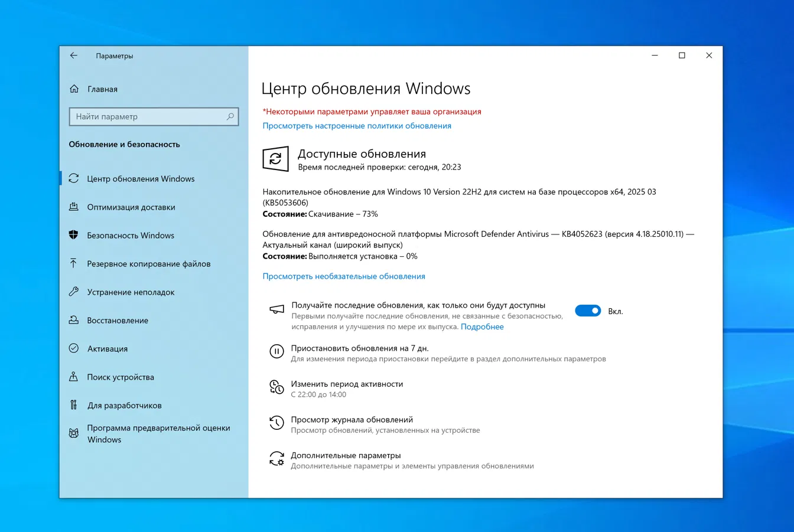Open Просмотреть настроенные политики обновления link

pos(357,126)
